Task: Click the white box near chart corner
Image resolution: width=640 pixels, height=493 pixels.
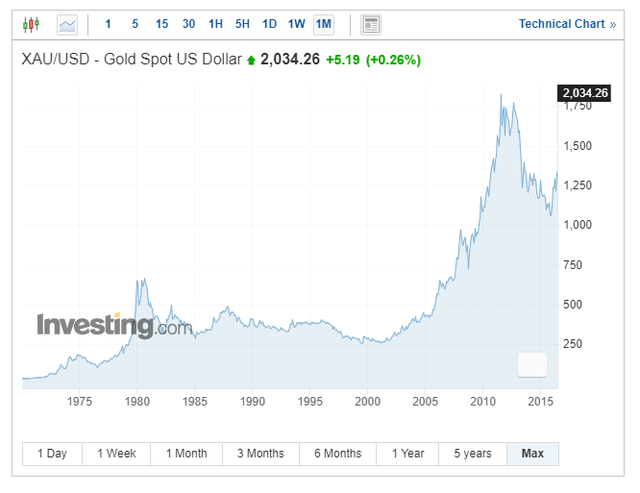Action: coord(532,365)
